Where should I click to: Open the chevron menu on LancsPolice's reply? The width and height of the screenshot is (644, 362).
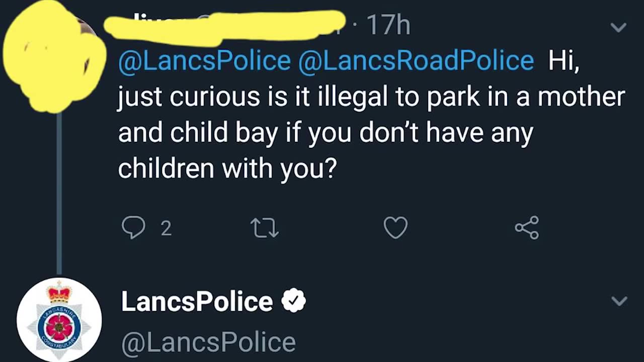pos(619,301)
